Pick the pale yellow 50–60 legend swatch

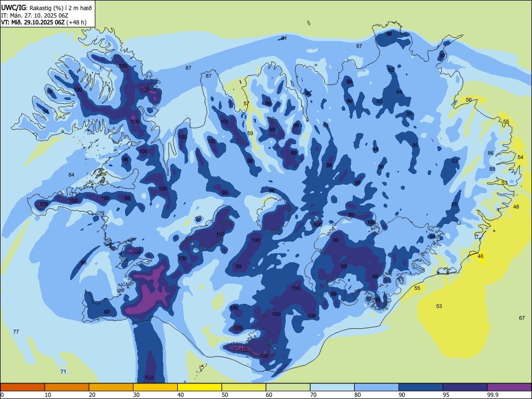pyautogui.click(x=244, y=387)
